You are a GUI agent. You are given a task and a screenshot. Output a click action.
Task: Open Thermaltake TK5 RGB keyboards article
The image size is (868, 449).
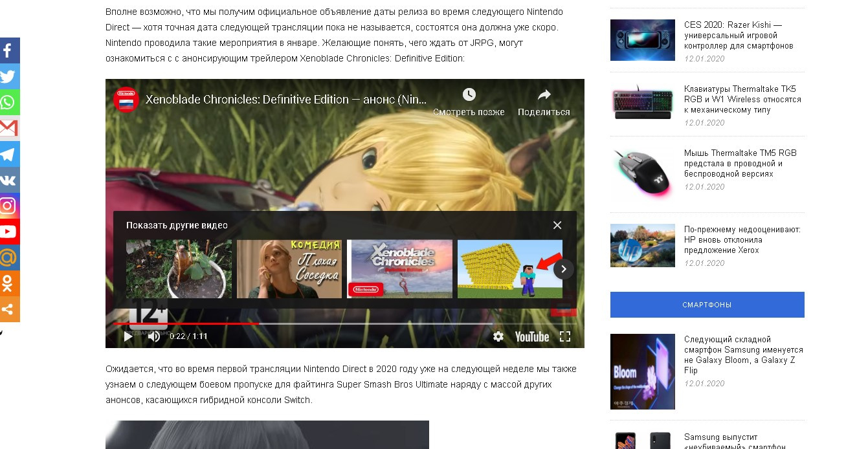click(742, 100)
